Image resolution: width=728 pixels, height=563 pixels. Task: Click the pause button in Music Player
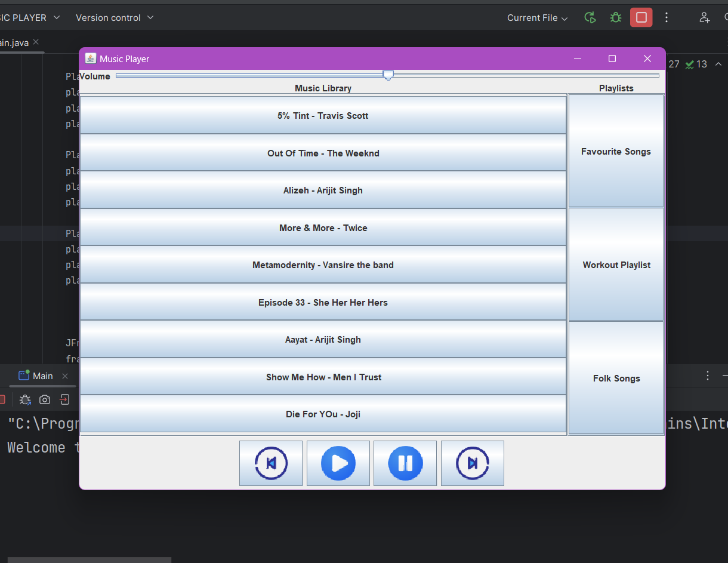point(405,463)
